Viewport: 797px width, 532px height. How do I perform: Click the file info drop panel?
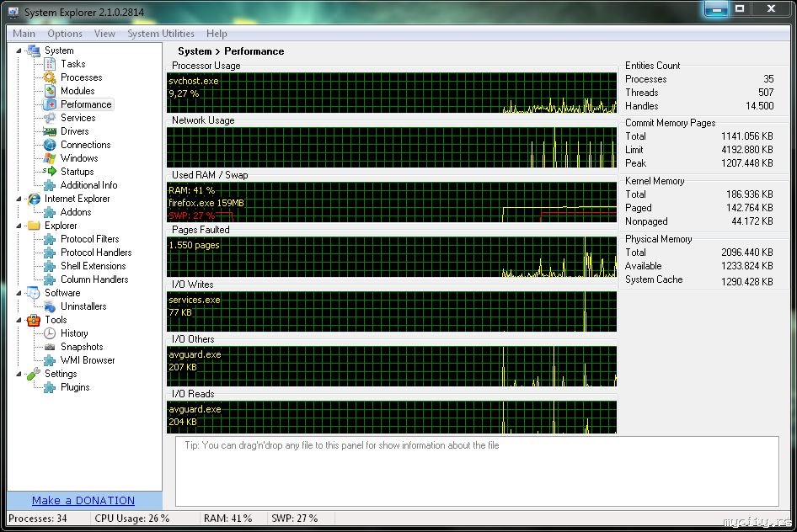pos(478,471)
